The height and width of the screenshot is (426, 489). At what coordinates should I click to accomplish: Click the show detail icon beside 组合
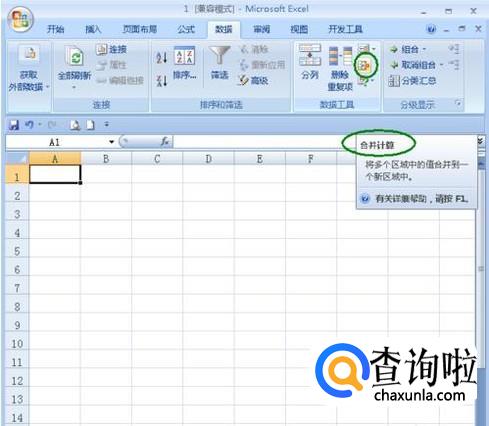(x=454, y=49)
